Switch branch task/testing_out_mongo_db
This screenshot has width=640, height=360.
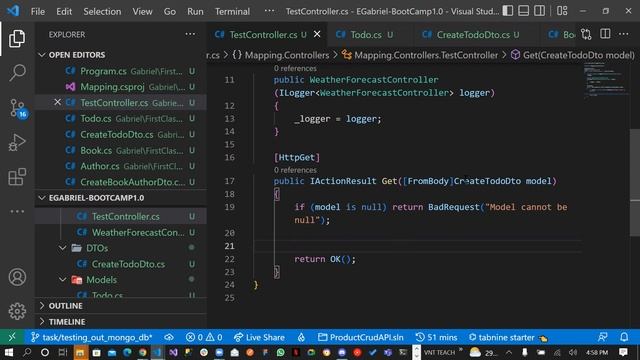point(91,338)
